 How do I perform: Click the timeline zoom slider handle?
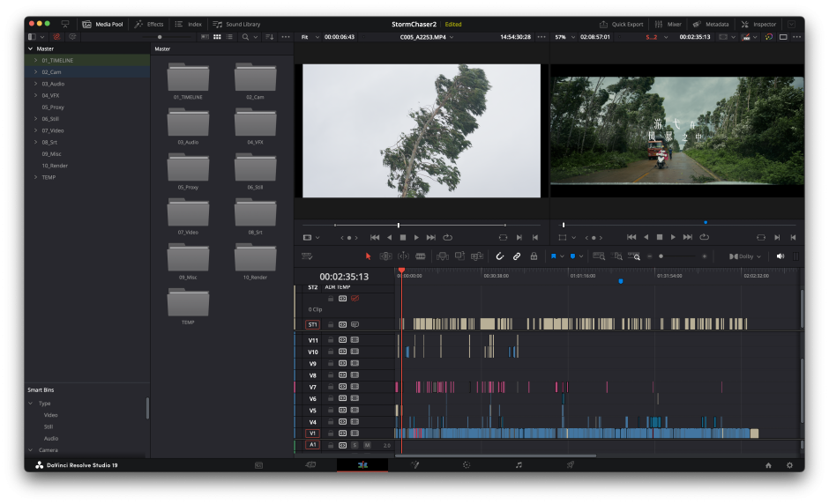pyautogui.click(x=661, y=256)
